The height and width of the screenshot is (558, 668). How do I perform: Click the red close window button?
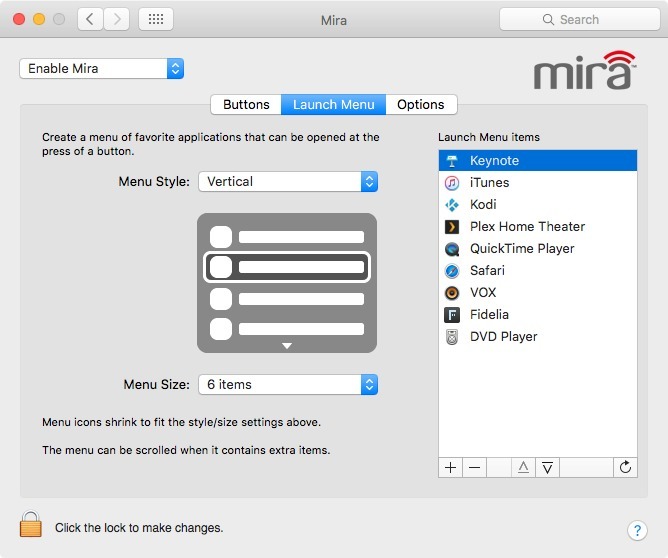19,19
